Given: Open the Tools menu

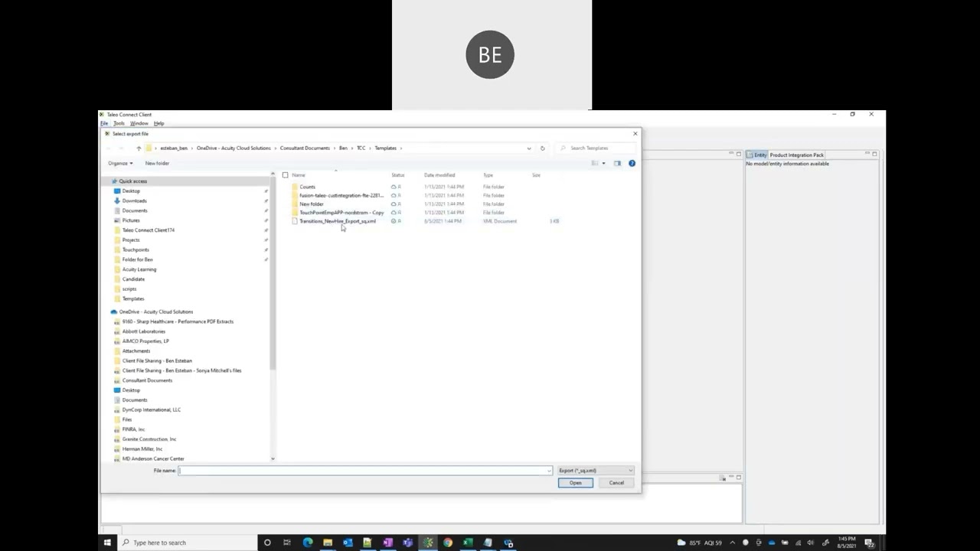Looking at the screenshot, I should [x=119, y=123].
